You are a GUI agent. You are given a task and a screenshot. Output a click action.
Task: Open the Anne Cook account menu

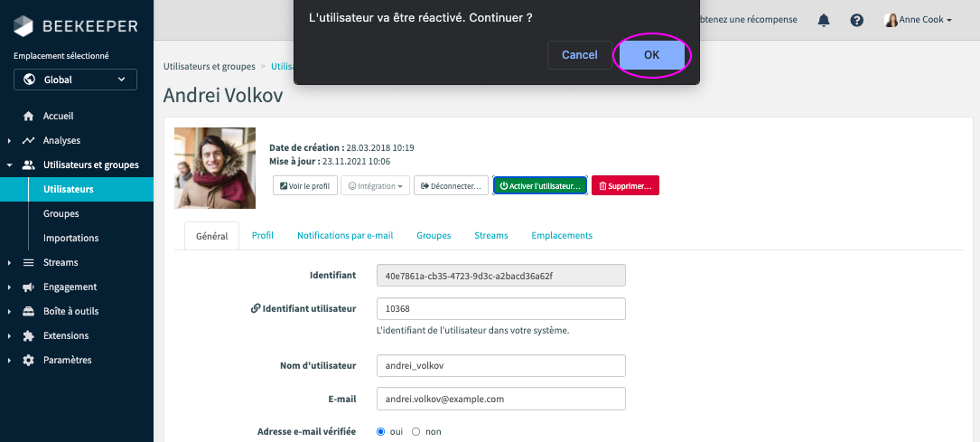[x=918, y=20]
